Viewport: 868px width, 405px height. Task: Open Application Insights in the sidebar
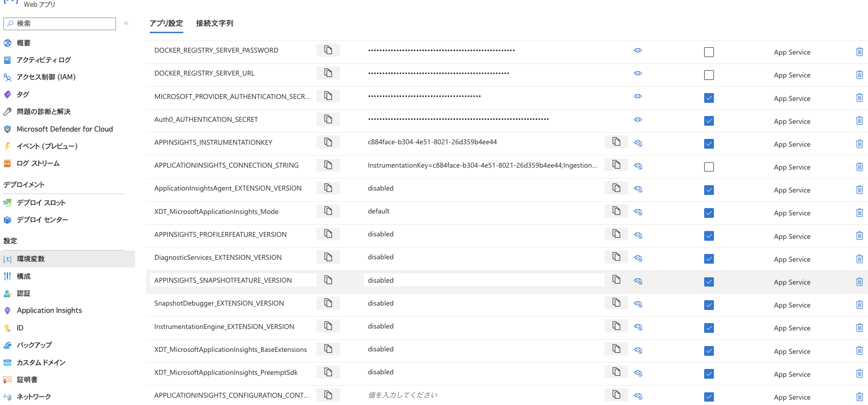click(x=49, y=310)
